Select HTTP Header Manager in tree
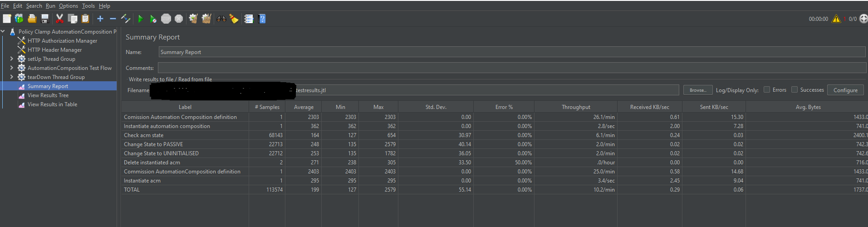Viewport: 868px width, 227px height. click(54, 49)
